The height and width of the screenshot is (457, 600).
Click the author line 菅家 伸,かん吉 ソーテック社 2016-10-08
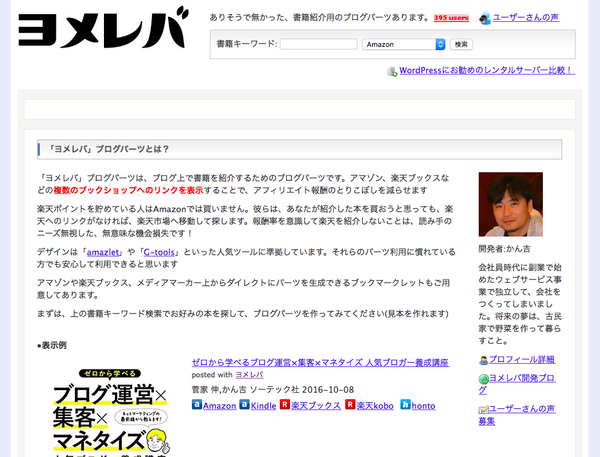coord(272,390)
